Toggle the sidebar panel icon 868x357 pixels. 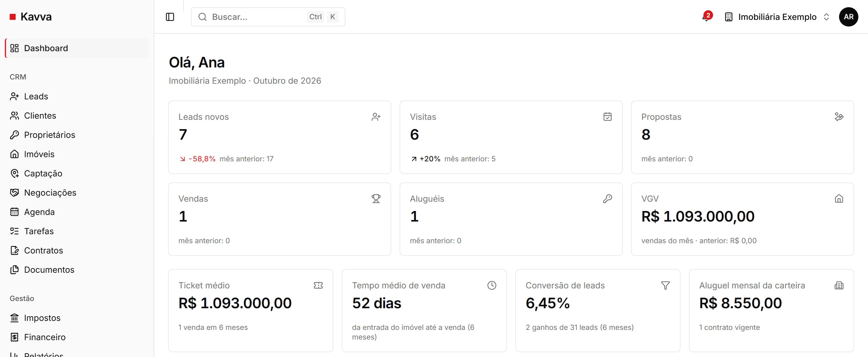coord(170,17)
